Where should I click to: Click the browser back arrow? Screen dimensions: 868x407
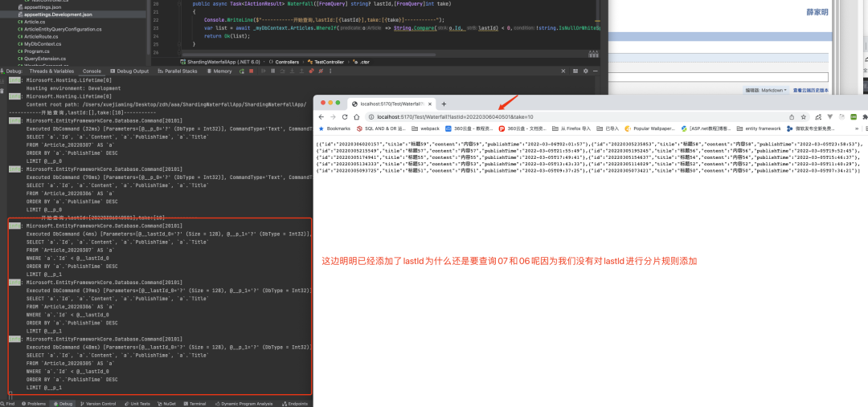pos(321,116)
